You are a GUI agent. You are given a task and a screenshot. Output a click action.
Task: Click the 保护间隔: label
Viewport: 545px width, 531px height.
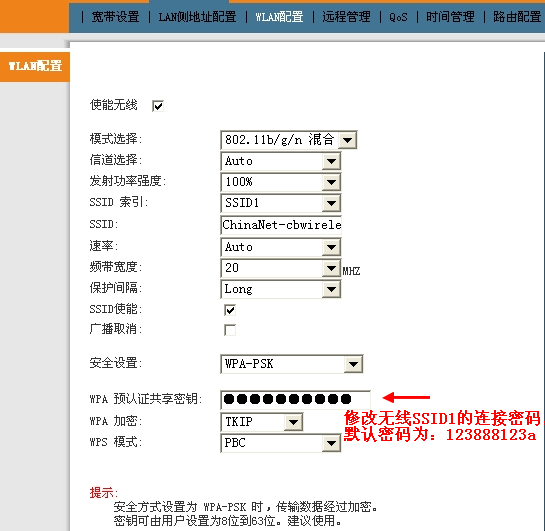click(x=116, y=288)
